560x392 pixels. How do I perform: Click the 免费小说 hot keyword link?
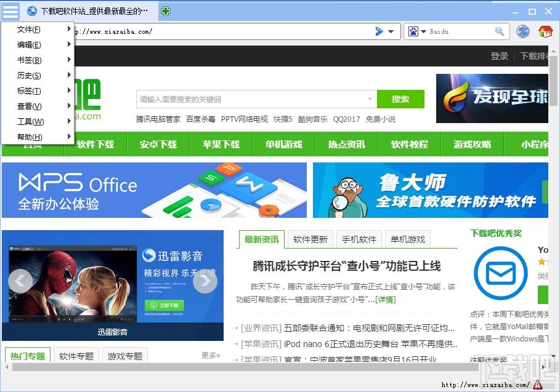(x=380, y=119)
